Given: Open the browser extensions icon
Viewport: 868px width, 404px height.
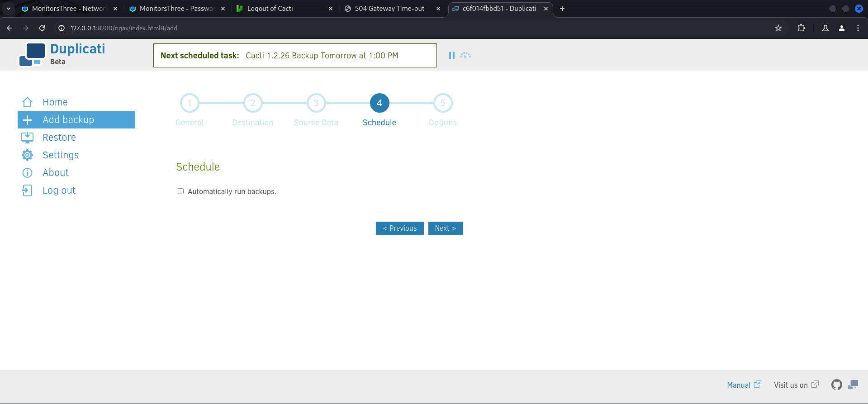Looking at the screenshot, I should (801, 28).
